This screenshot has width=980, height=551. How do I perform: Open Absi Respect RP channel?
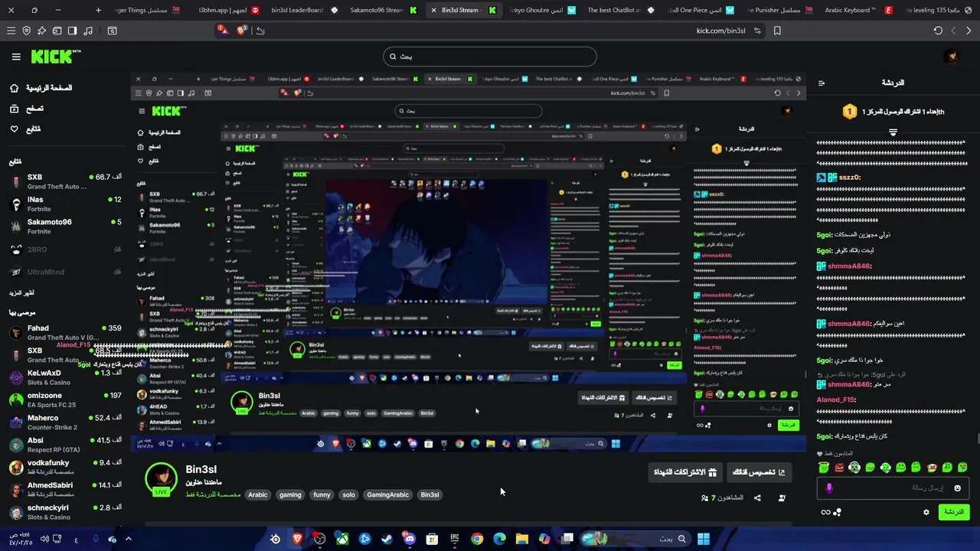pos(66,445)
